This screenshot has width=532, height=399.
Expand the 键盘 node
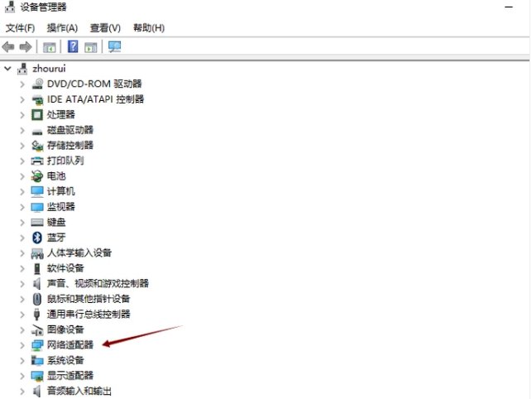22,223
